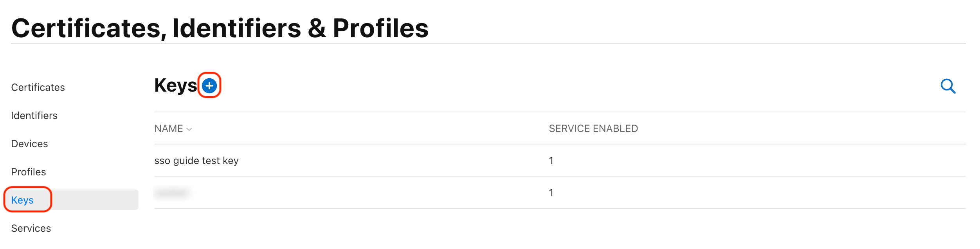This screenshot has width=980, height=249.
Task: Click the blue plus icon to add a key
Action: click(x=209, y=85)
